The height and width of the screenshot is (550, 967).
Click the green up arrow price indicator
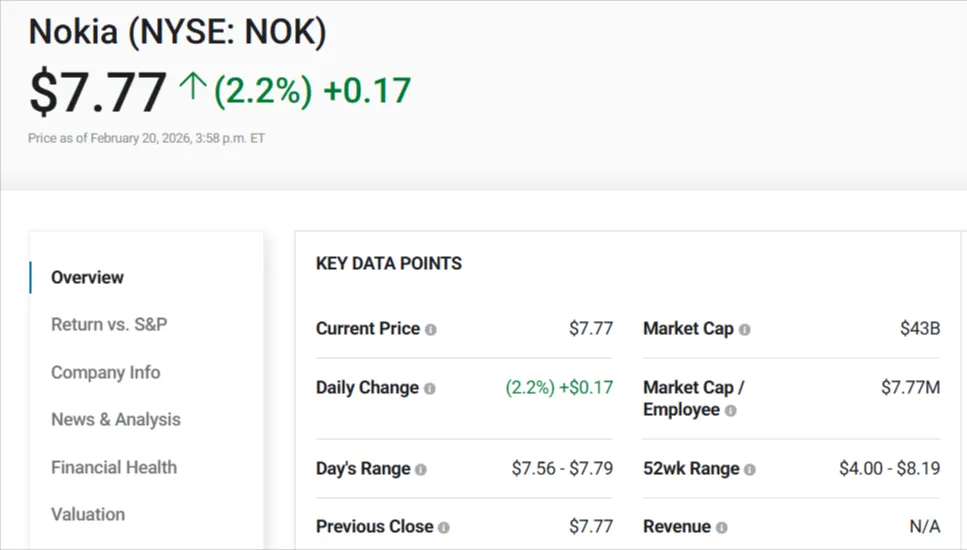click(191, 90)
